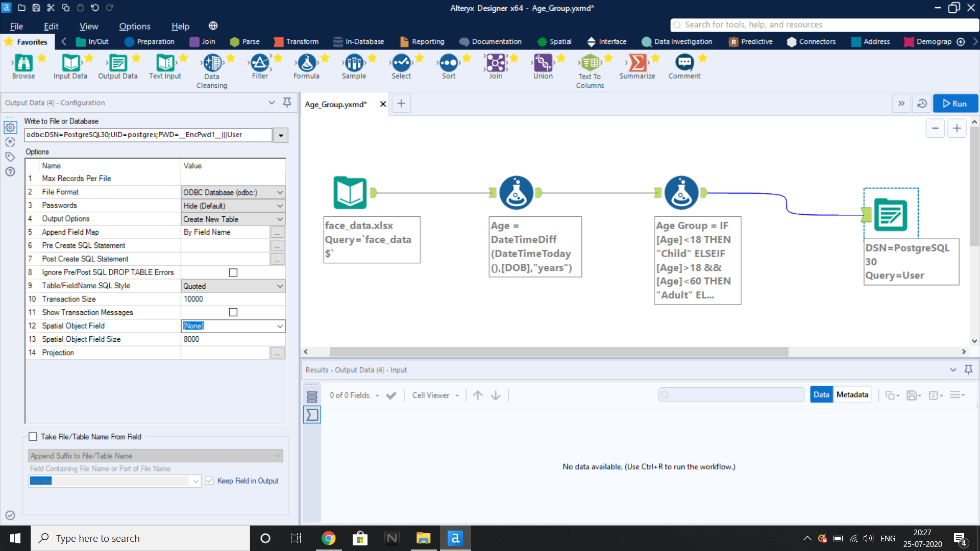Open the Output Options dropdown

(279, 218)
